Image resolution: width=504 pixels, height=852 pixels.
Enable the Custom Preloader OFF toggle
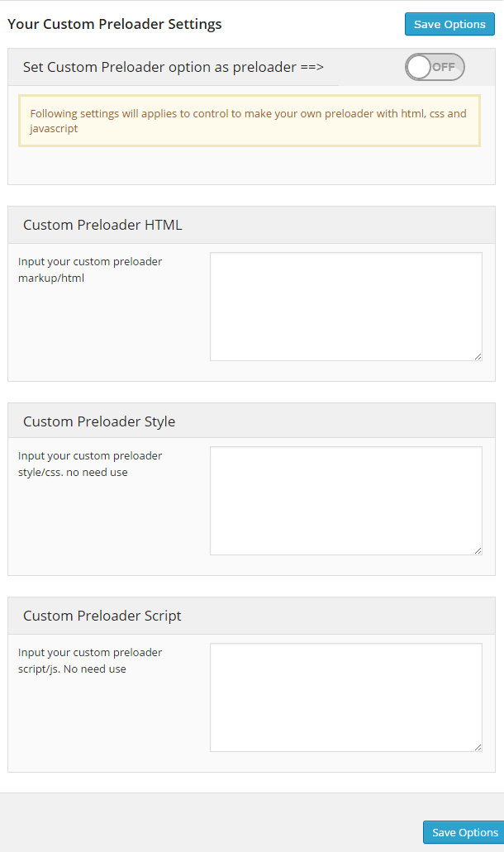pos(434,66)
